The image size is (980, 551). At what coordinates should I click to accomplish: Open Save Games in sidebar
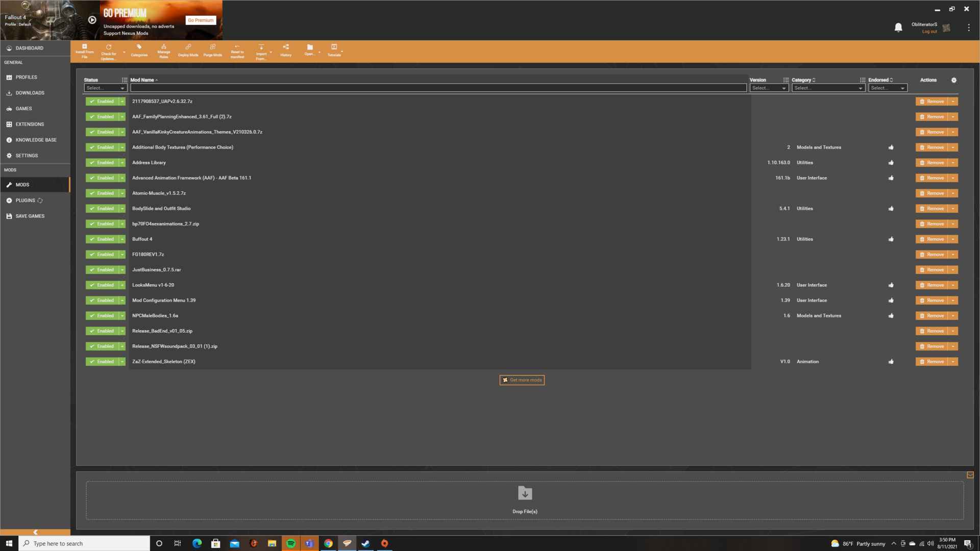pos(35,216)
